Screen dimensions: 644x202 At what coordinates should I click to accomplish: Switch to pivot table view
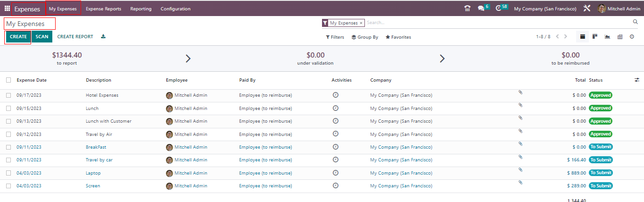point(620,37)
